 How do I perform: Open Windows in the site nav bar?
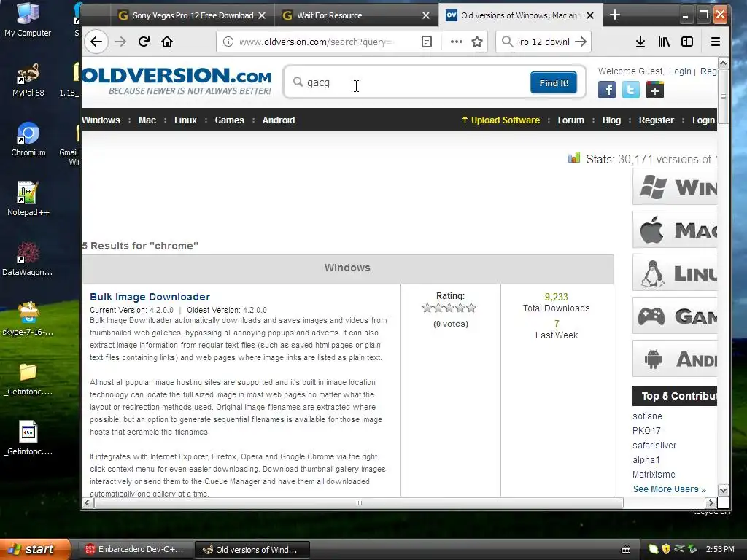101,120
